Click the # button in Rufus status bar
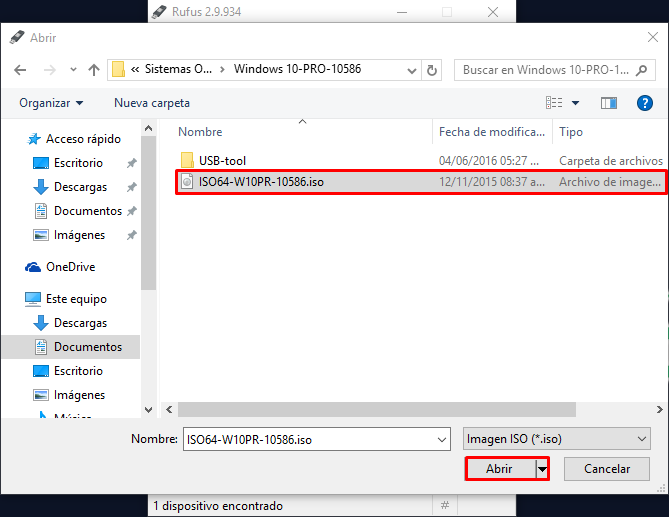Viewport: 669px width, 517px height. click(x=445, y=505)
